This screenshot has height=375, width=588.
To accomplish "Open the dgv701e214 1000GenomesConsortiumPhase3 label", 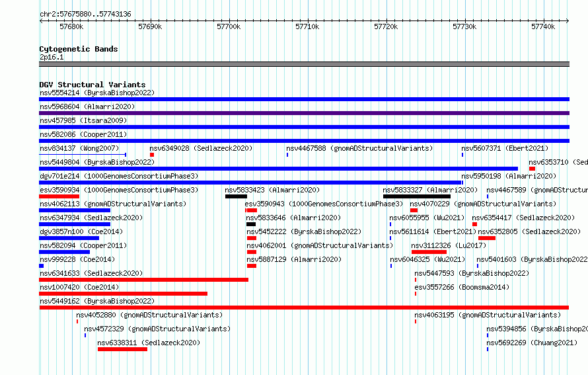I will (x=119, y=176).
